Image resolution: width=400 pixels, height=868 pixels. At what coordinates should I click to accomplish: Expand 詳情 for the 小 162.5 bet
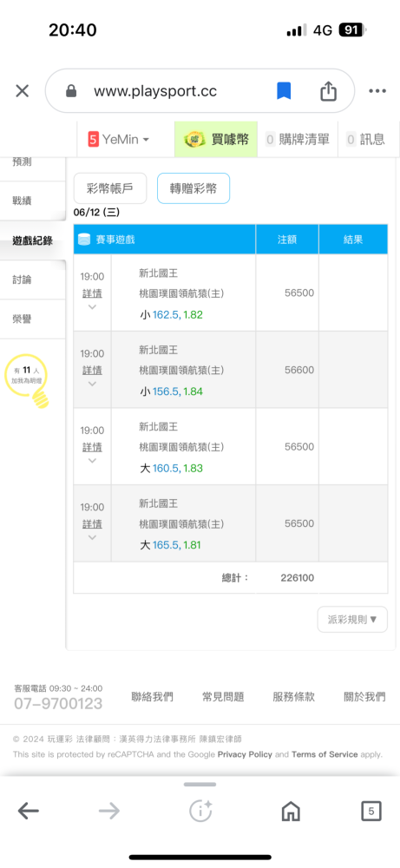(x=92, y=293)
